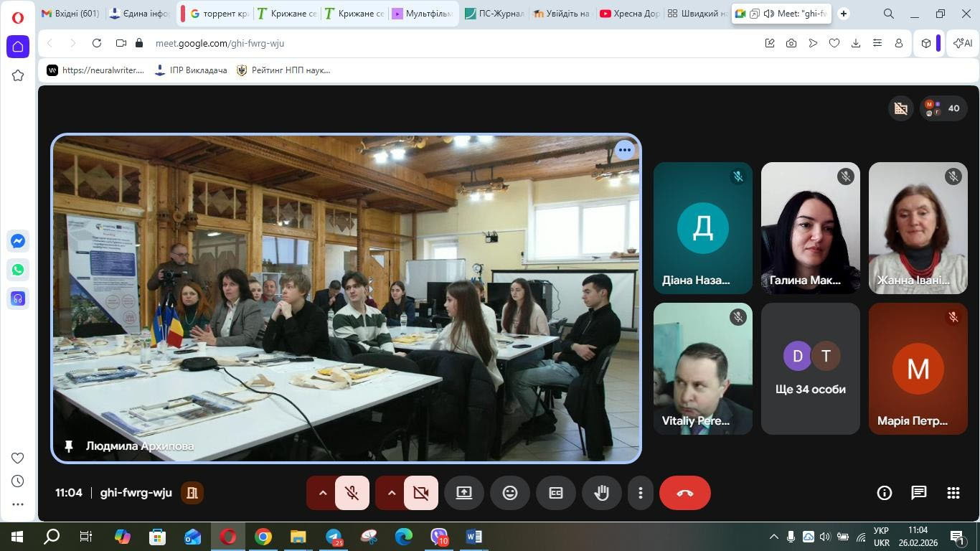This screenshot has width=980, height=551.
Task: Expand audio settings arrow beside microphone
Action: (x=323, y=493)
